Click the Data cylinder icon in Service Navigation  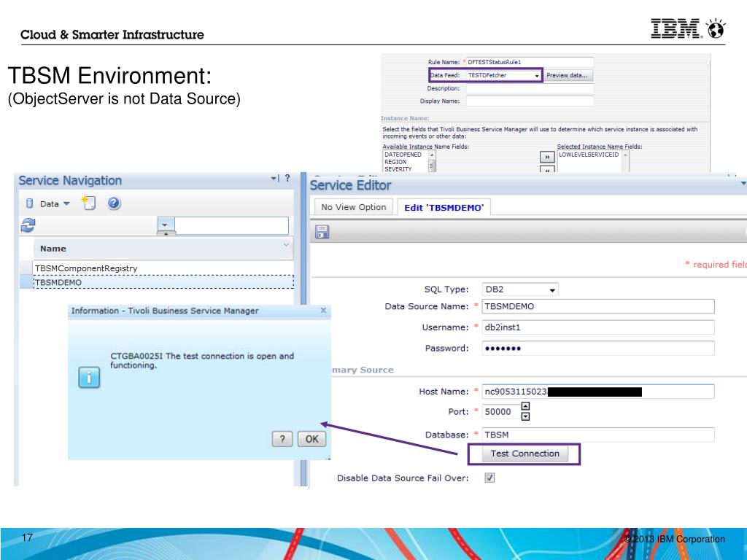click(x=29, y=203)
